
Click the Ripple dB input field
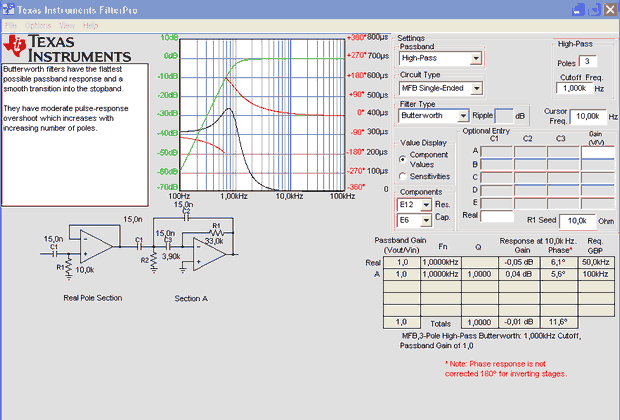coord(504,116)
